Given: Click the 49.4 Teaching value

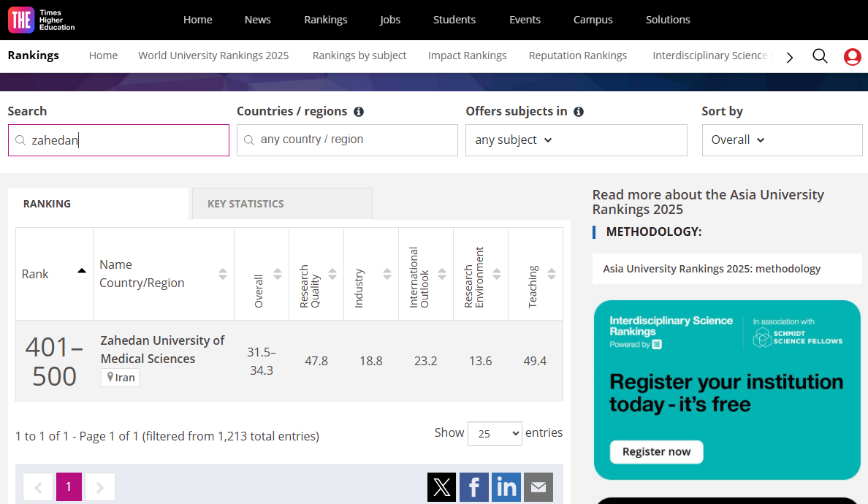Looking at the screenshot, I should click(535, 362).
